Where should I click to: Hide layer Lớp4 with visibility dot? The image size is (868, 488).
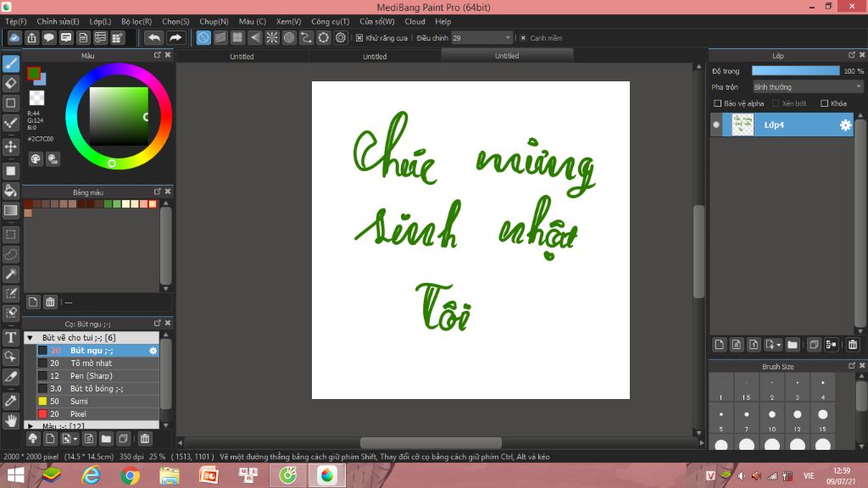point(716,125)
